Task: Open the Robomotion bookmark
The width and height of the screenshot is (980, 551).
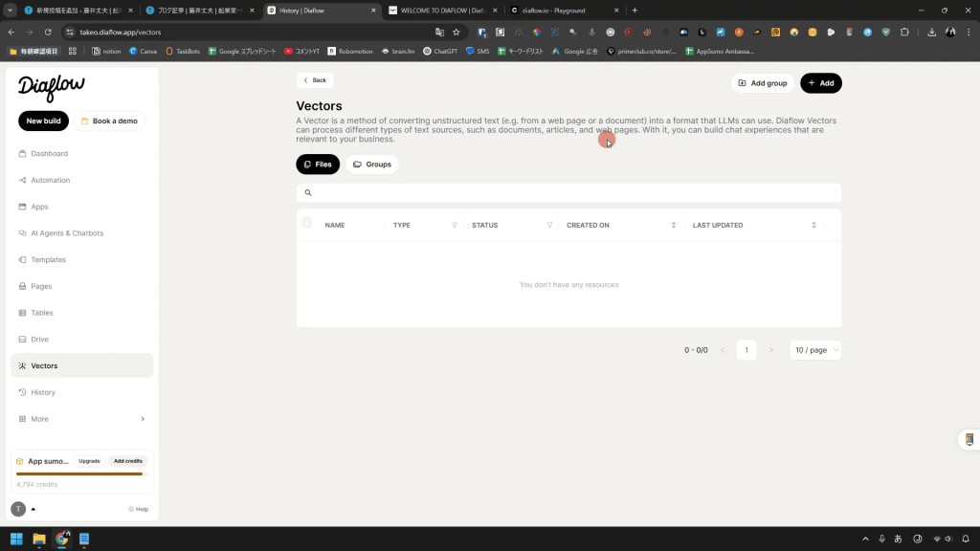Action: tap(350, 52)
